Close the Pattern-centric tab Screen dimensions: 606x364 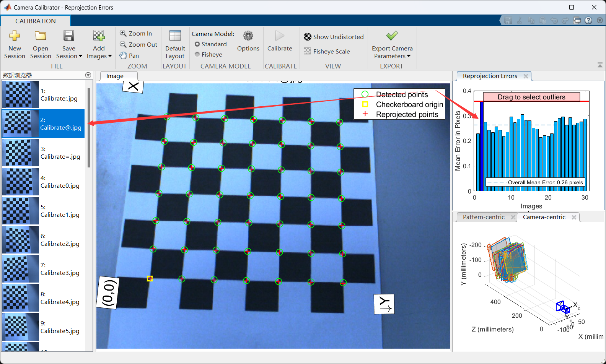pyautogui.click(x=513, y=217)
